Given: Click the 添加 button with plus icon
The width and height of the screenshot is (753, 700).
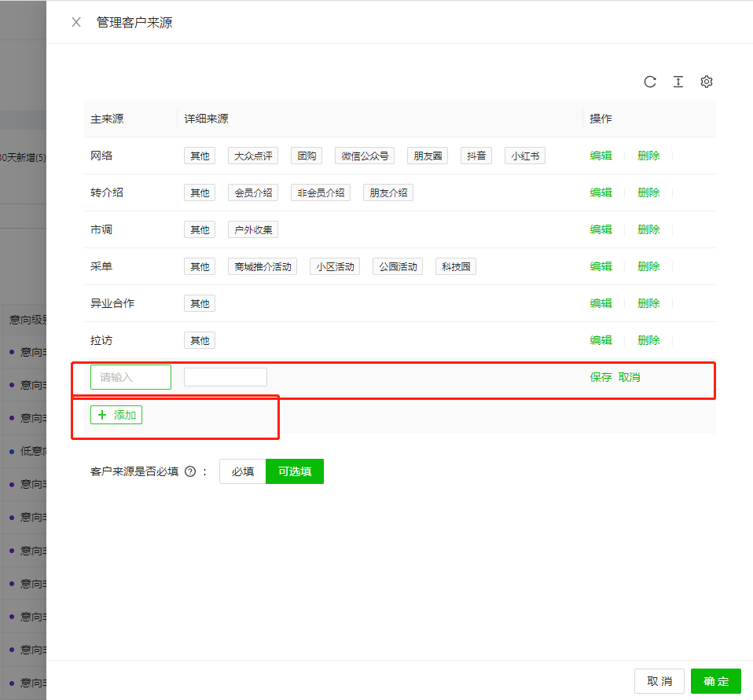Looking at the screenshot, I should click(116, 415).
